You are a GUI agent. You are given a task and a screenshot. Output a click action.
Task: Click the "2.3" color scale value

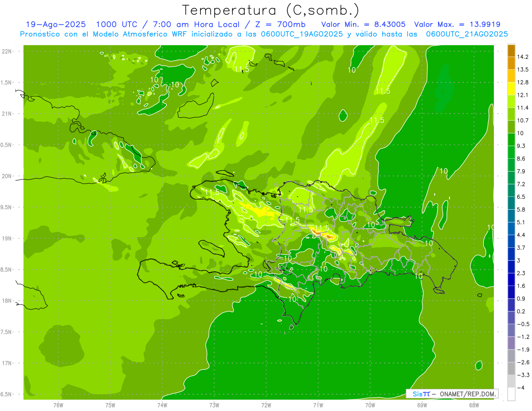pyautogui.click(x=521, y=273)
